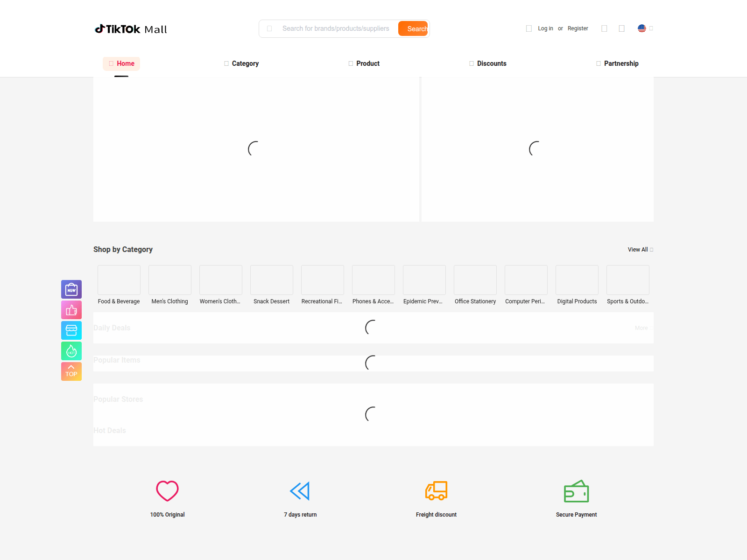Click the 100% Original text
747x560 pixels.
click(x=168, y=515)
